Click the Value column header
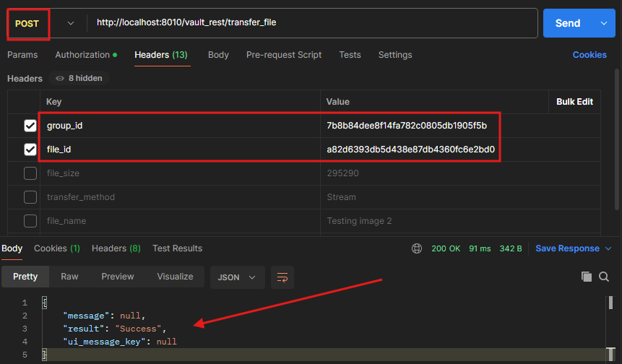The width and height of the screenshot is (622, 364). 337,102
